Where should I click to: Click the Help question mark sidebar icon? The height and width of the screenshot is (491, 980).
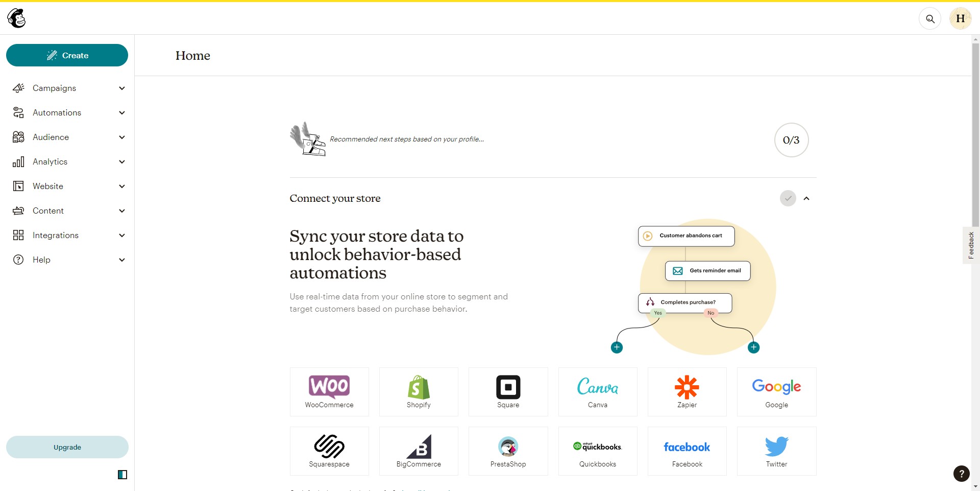[x=18, y=260]
